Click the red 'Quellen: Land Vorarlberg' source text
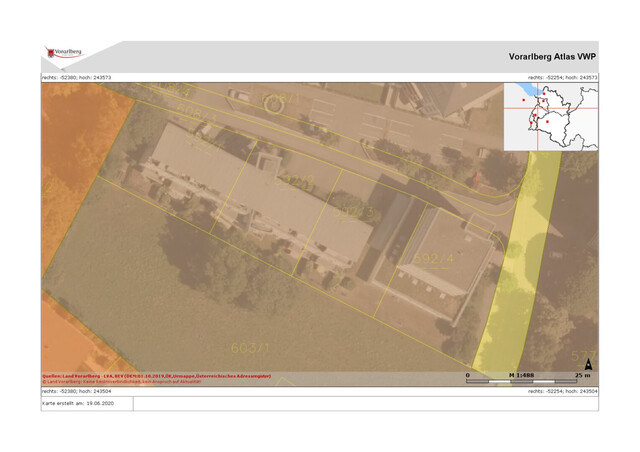 coord(157,377)
